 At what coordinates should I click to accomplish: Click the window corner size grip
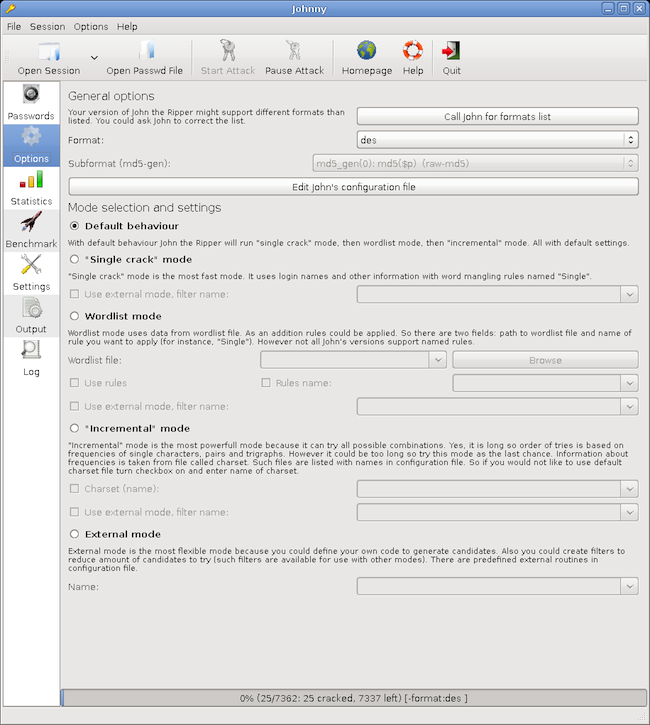(643, 717)
